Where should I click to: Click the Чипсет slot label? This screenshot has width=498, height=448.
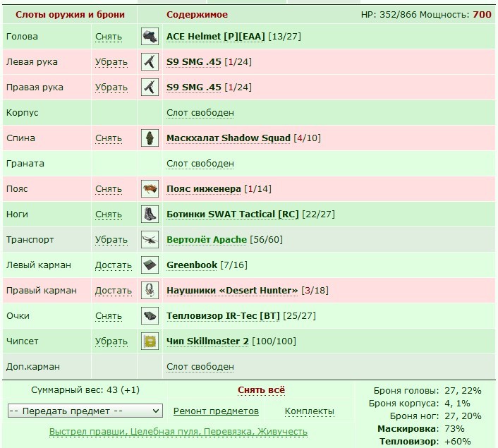(x=23, y=341)
